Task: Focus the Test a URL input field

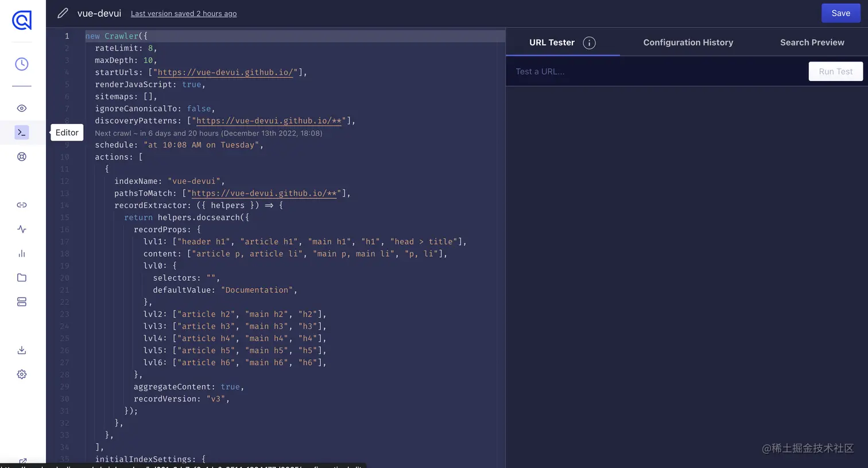Action: pos(657,72)
